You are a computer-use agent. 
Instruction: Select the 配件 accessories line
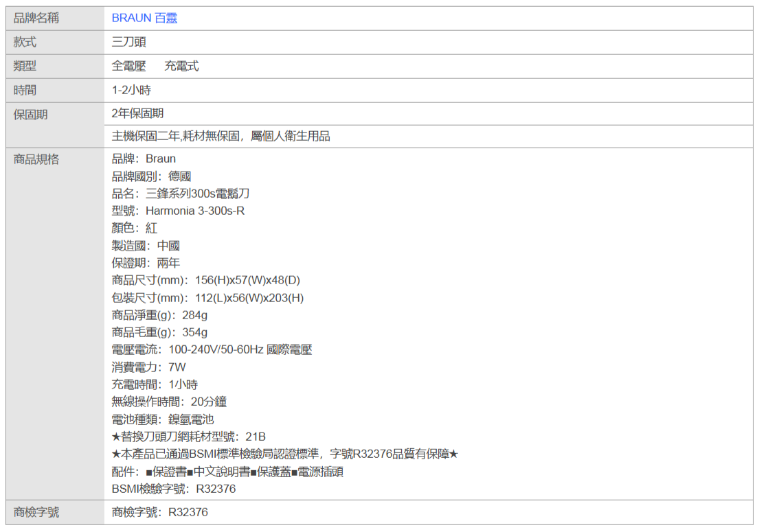(x=227, y=472)
